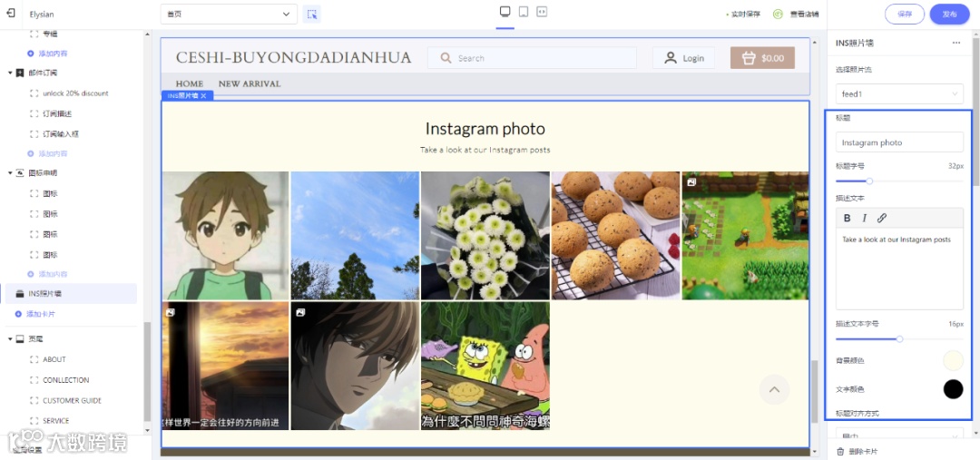This screenshot has height=460, width=980.
Task: Click the 发布 publish button
Action: pos(949,14)
